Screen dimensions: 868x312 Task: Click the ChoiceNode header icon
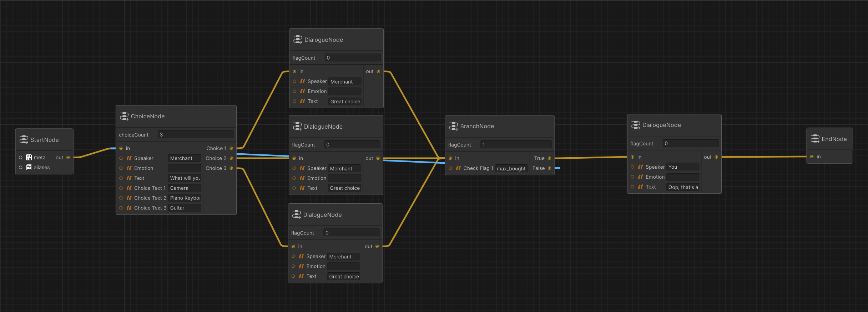[x=124, y=116]
